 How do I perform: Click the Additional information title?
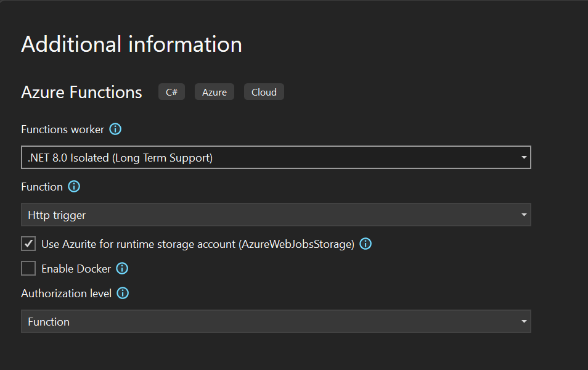point(131,44)
